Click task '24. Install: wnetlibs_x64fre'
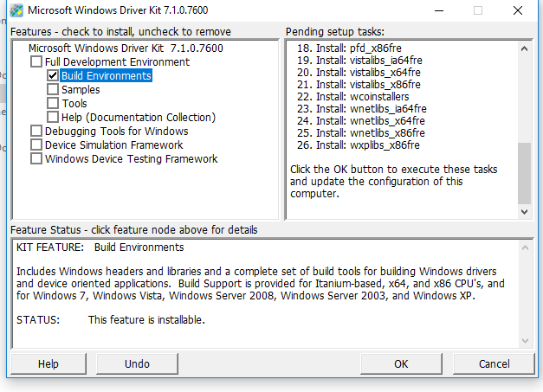Image resolution: width=543 pixels, height=392 pixels. click(361, 121)
